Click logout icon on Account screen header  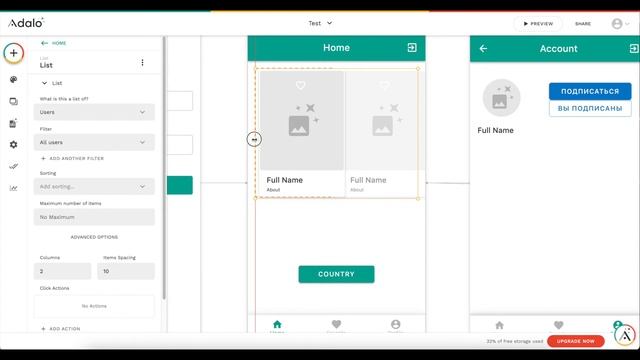tap(634, 49)
